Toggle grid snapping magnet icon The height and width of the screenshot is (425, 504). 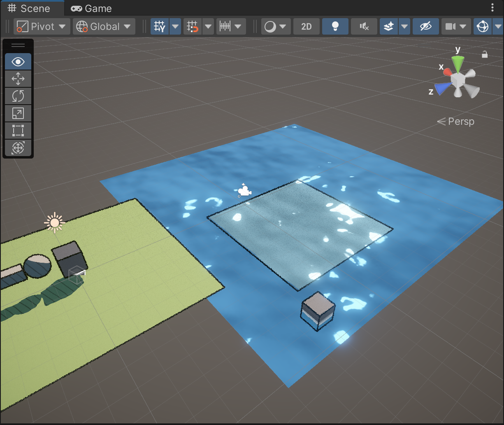193,26
